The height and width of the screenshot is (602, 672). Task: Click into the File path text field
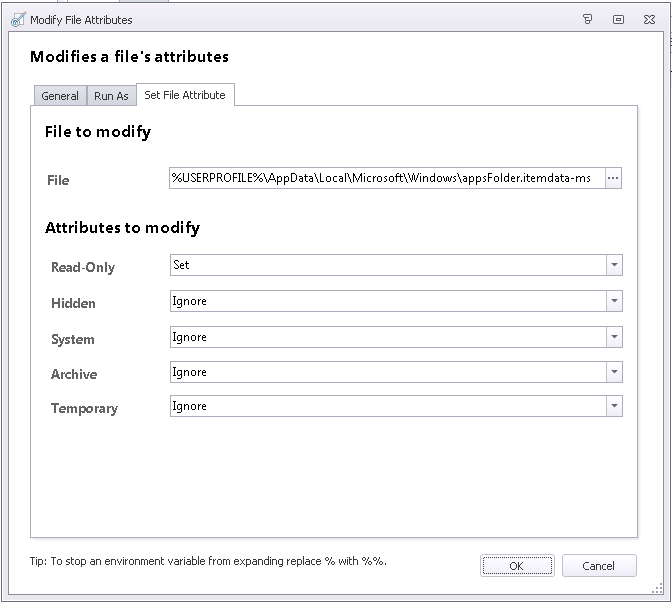[386, 178]
